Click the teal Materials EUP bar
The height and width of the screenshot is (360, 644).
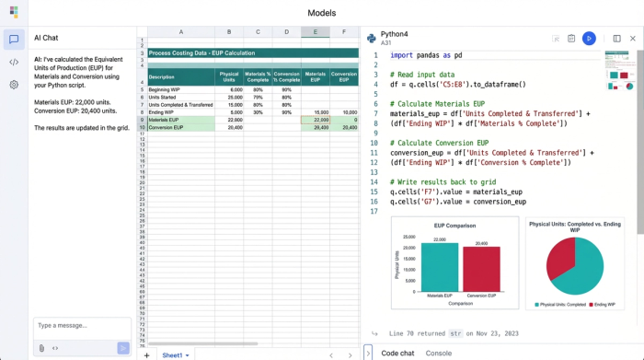[x=440, y=267]
